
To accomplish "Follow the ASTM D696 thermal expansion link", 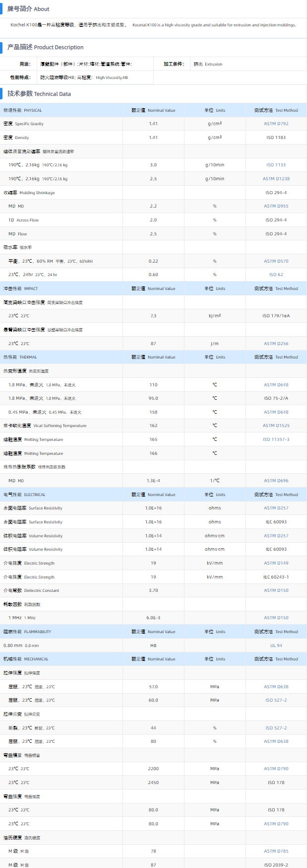I will point(276,481).
